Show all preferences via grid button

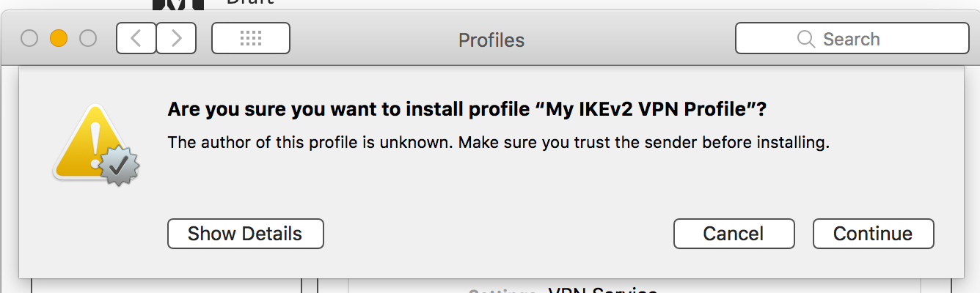(251, 39)
